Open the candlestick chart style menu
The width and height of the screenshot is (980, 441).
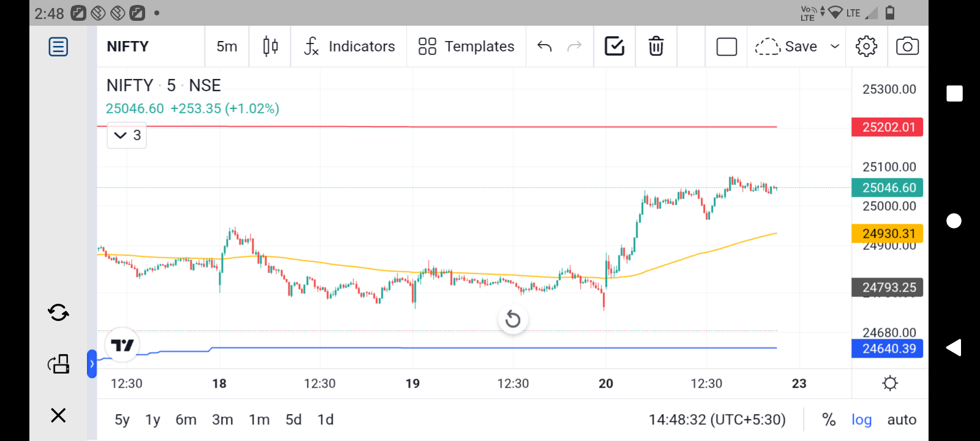pyautogui.click(x=270, y=47)
